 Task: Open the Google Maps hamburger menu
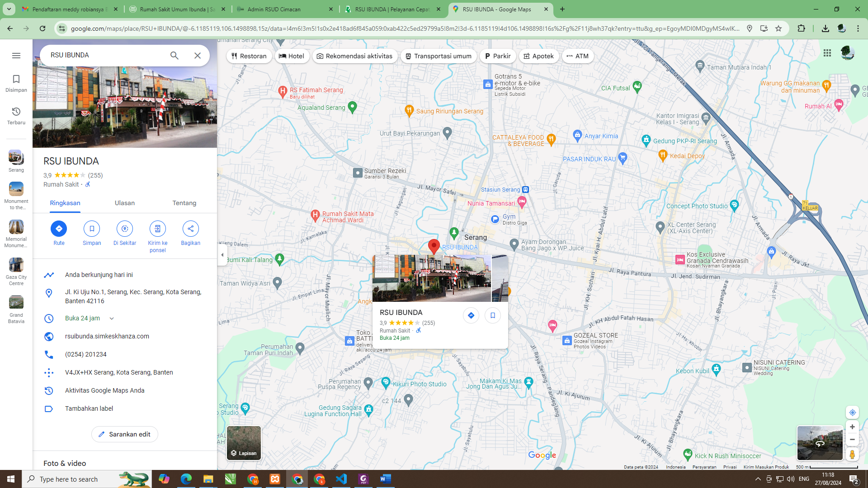click(16, 56)
